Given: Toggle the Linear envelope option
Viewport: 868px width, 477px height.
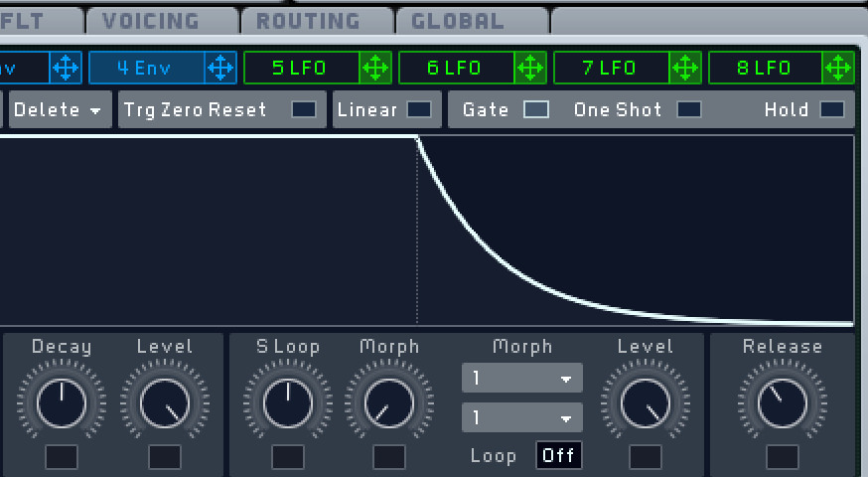Looking at the screenshot, I should (419, 109).
